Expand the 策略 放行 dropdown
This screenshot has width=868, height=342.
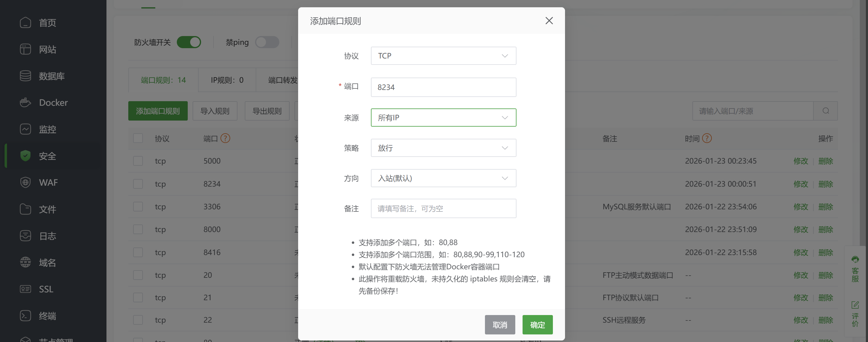[x=443, y=148]
